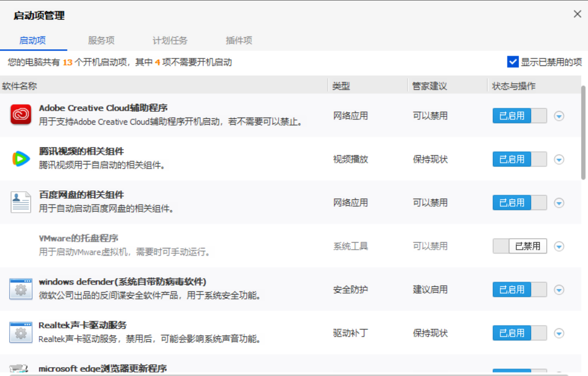This screenshot has height=376, width=588.
Task: Go to the 插件项 tab
Action: pyautogui.click(x=239, y=41)
